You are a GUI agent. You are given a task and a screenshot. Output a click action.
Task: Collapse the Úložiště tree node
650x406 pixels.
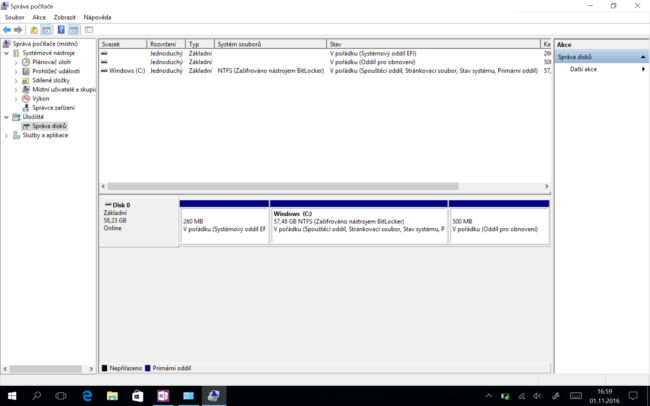coord(6,117)
